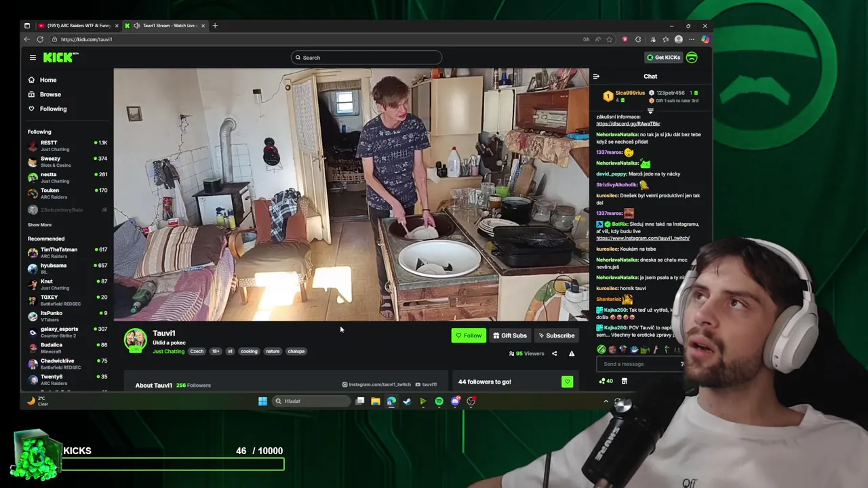Viewport: 868px width, 488px height.
Task: Click the Just Chatting category link
Action: click(168, 351)
